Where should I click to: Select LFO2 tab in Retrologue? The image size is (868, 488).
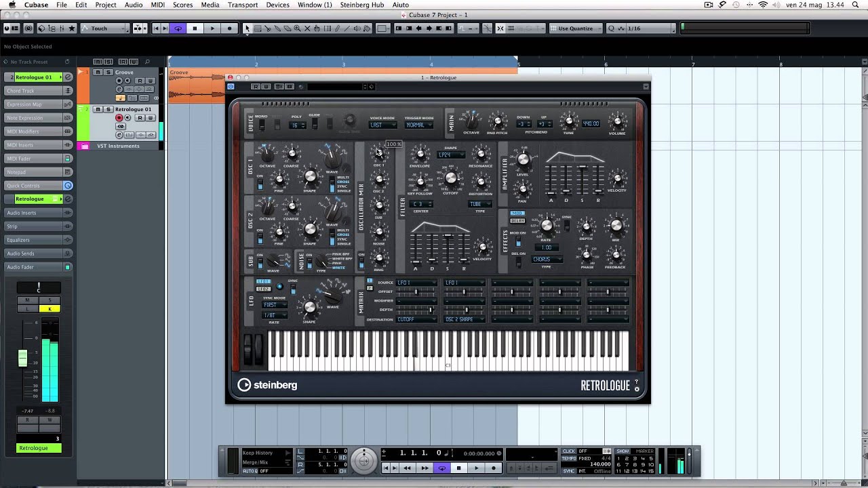tap(263, 289)
